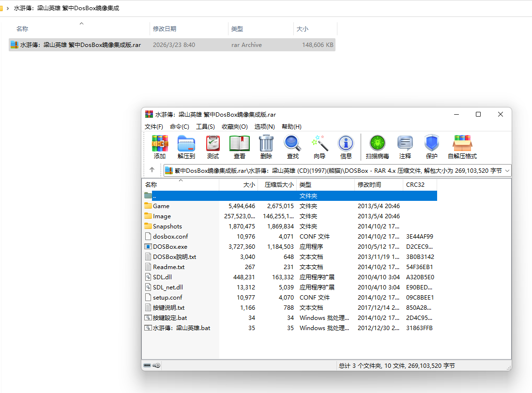Open the Options (选项) menu

pos(264,126)
